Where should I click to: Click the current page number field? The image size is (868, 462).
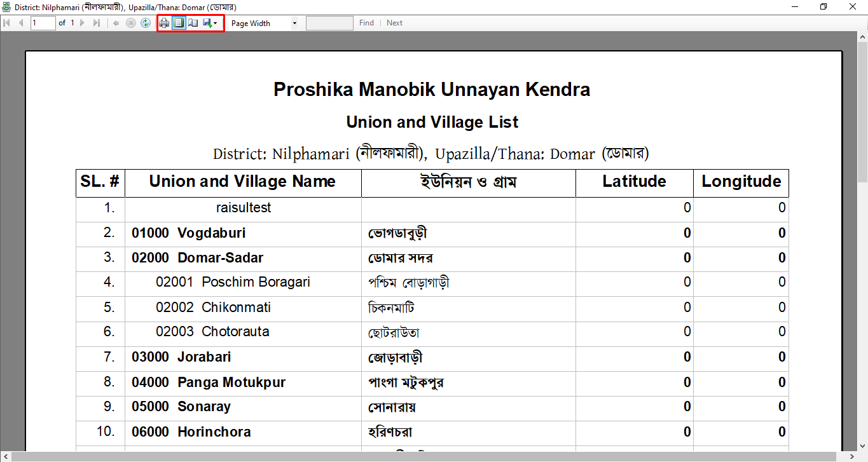[x=43, y=23]
